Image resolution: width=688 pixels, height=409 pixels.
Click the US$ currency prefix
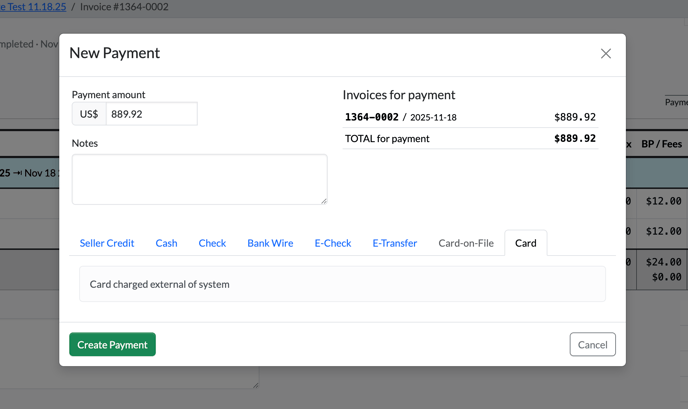tap(89, 114)
